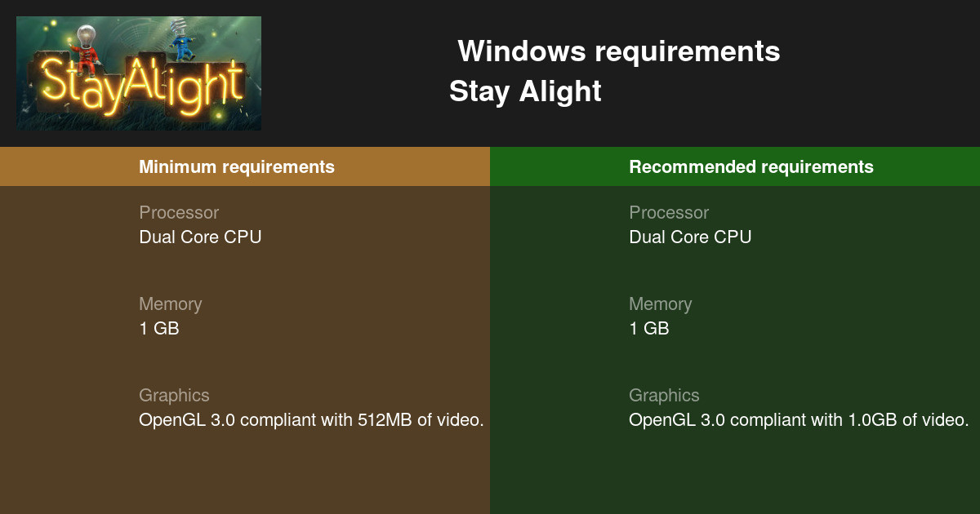The image size is (980, 514).
Task: Click the recommended Graphics label
Action: (664, 396)
